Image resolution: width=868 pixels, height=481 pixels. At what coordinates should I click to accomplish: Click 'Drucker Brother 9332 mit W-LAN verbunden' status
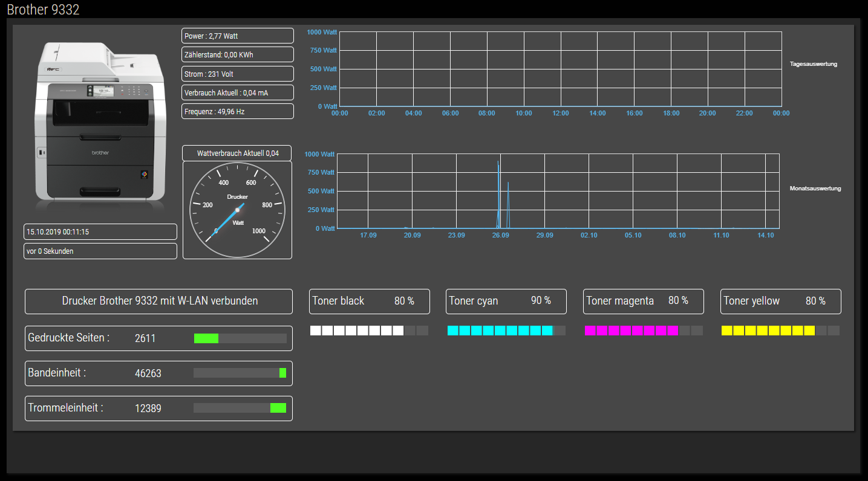pyautogui.click(x=160, y=301)
